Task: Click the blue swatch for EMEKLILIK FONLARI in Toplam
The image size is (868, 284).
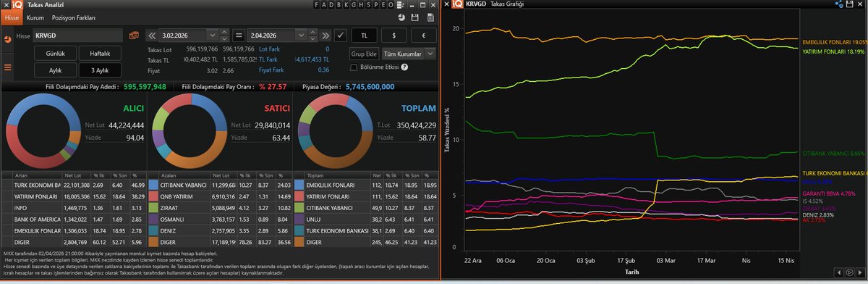Action: (x=298, y=185)
